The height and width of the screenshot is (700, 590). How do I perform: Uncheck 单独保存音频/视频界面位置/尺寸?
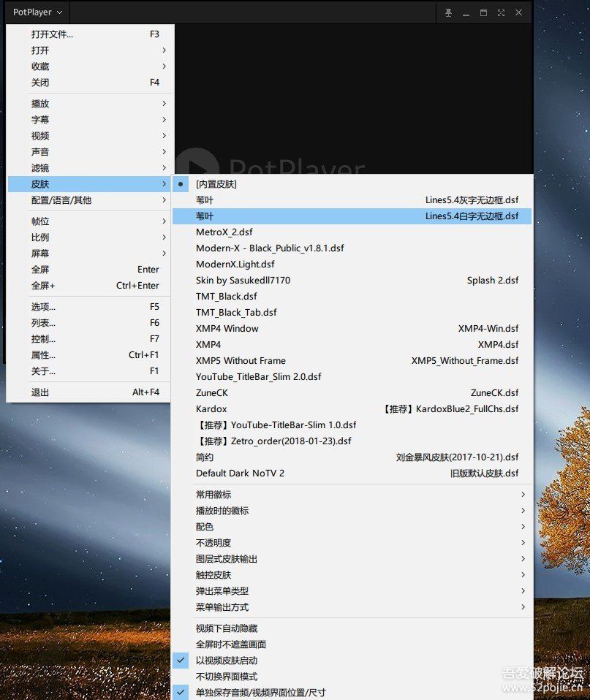click(x=260, y=692)
